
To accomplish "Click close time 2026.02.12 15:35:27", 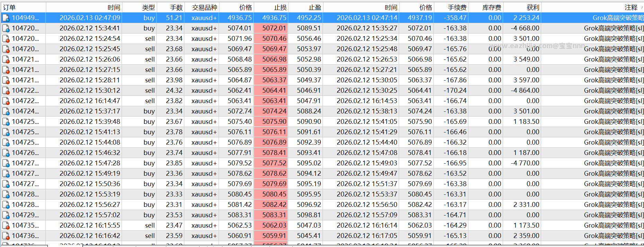I will point(367,28).
